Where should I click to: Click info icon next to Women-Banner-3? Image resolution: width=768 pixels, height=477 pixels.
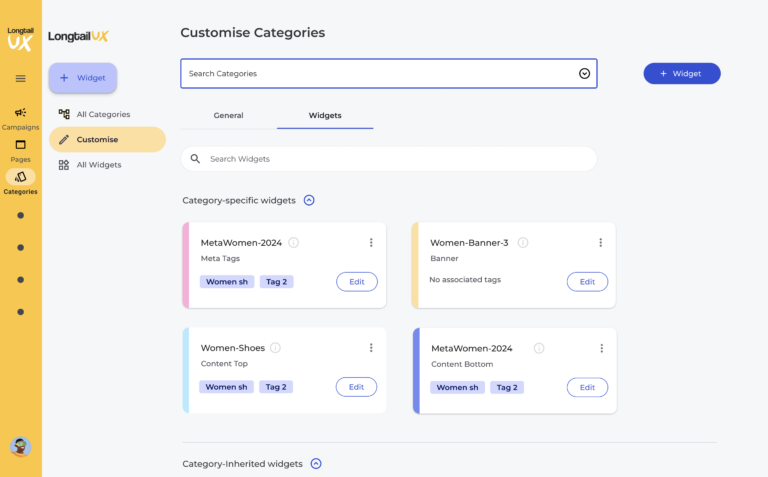point(523,242)
